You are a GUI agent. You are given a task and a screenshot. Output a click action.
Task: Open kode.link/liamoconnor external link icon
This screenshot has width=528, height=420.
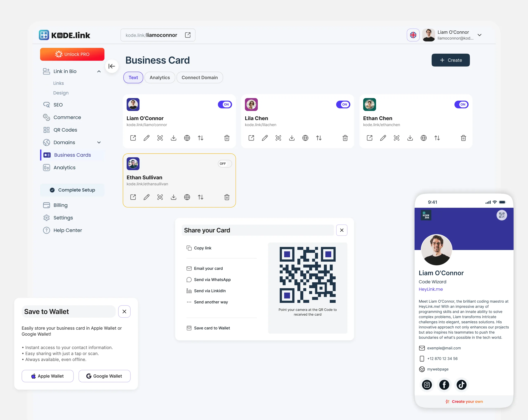(x=188, y=35)
